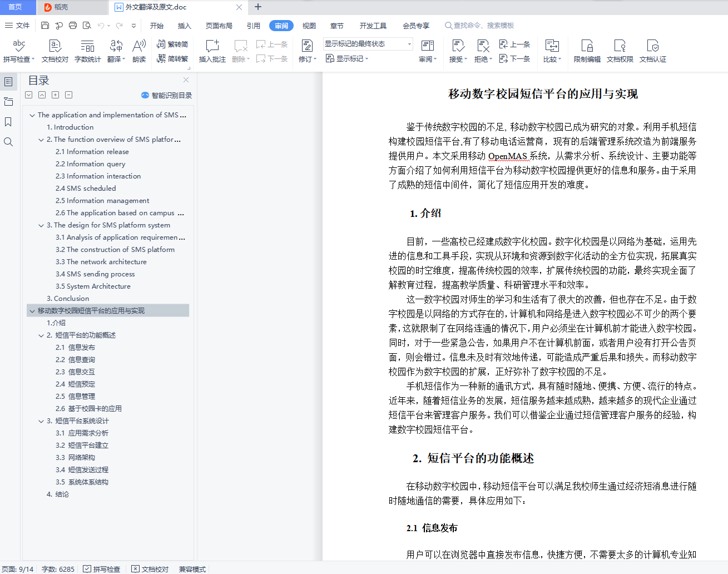The height and width of the screenshot is (574, 728).
Task: Go to next revision 下一条
Action: 514,58
